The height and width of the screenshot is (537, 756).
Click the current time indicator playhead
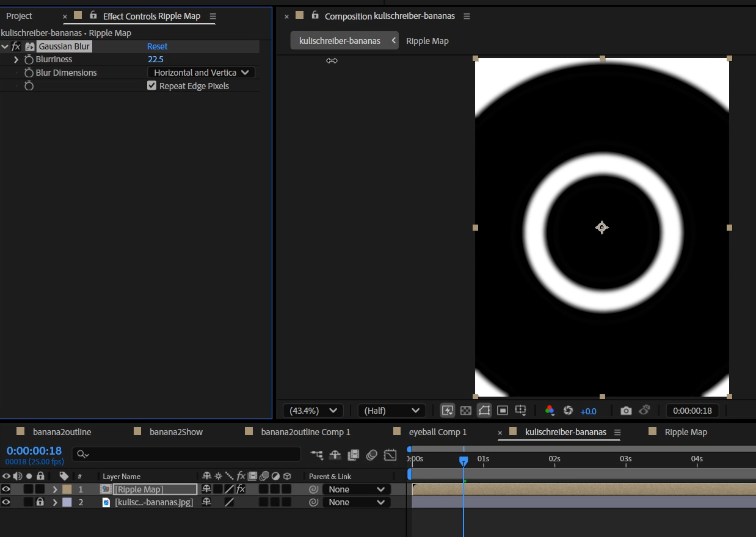point(463,461)
